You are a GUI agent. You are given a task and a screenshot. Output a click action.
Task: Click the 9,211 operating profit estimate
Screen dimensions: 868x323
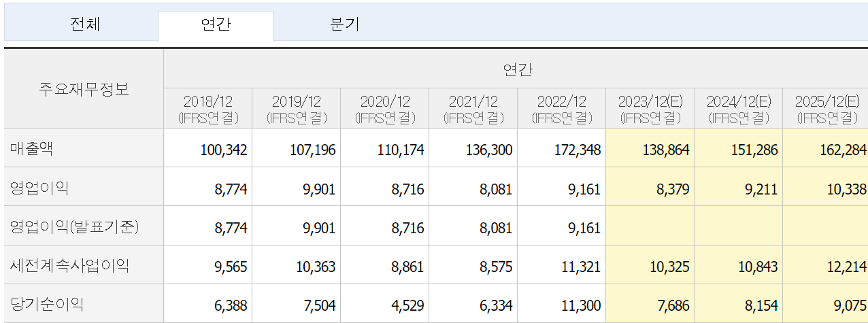click(x=761, y=188)
